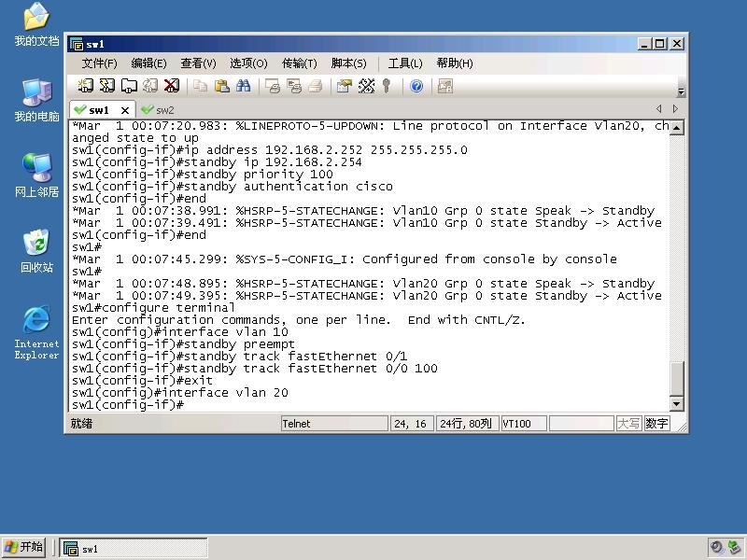This screenshot has width=747, height=560.
Task: Open the 回收站 recycle bin icon
Action: 36,251
